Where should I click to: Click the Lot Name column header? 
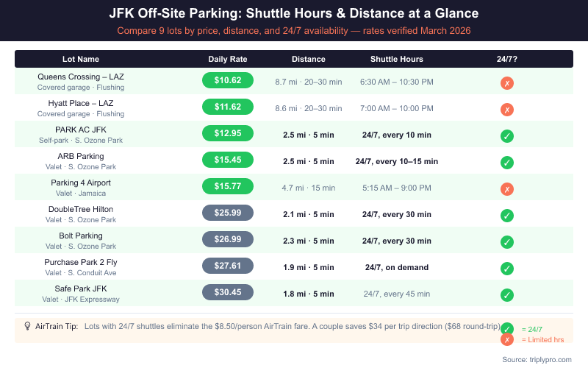pyautogui.click(x=81, y=59)
